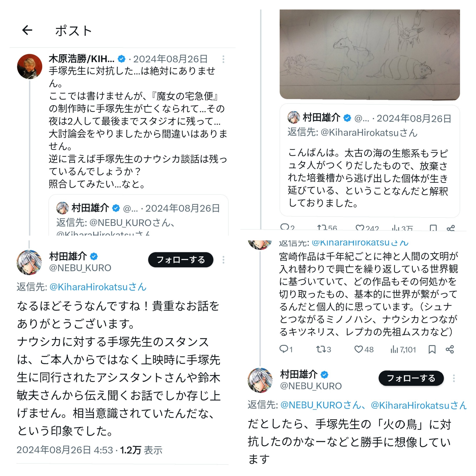Open the 村田雄介 avatar in the bottom-left post
The image size is (476, 476).
[29, 262]
